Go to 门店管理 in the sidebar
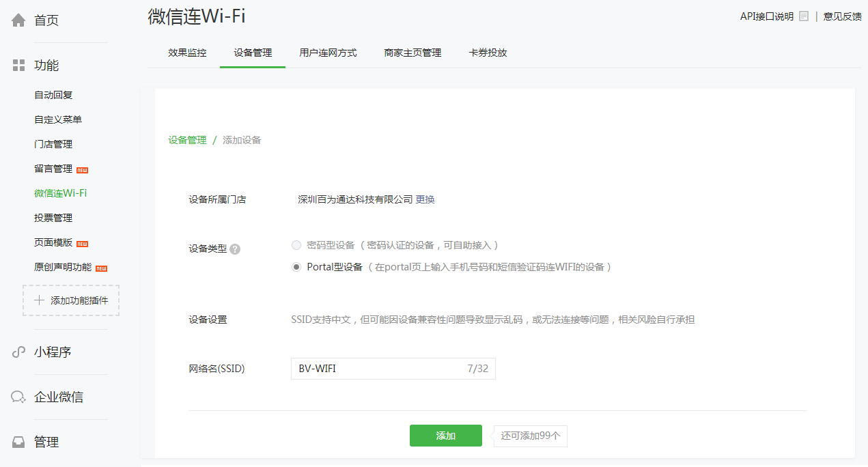868x467 pixels. pyautogui.click(x=53, y=144)
